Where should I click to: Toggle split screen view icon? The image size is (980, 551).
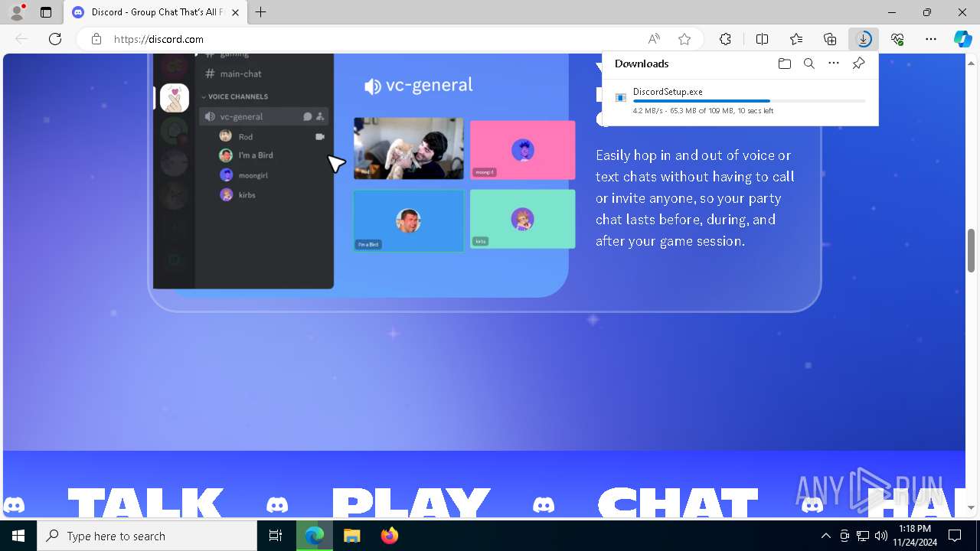762,39
